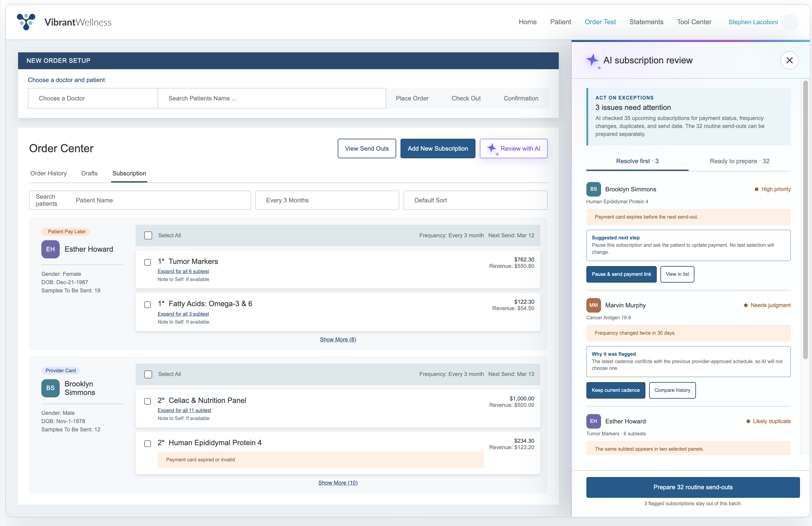Open the Choose a Doctor dropdown
This screenshot has height=526, width=812.
[x=93, y=98]
